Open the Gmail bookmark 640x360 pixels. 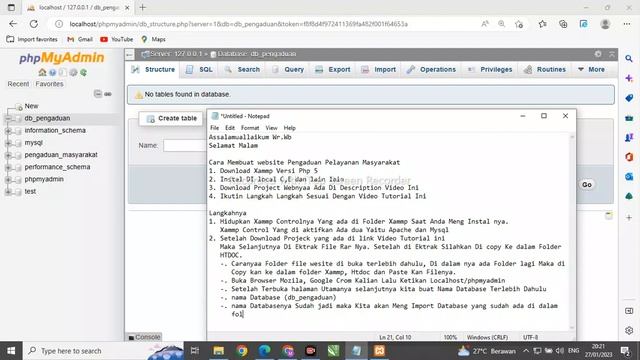pyautogui.click(x=80, y=39)
